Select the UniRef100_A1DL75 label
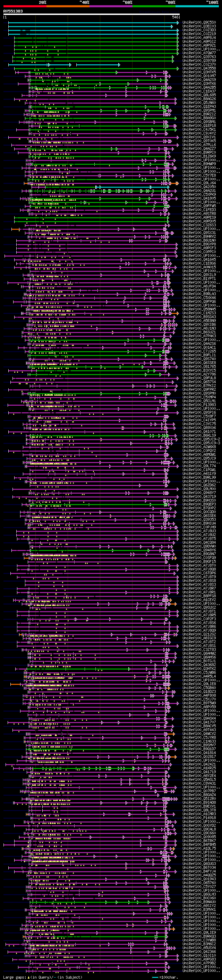 pyautogui.click(x=199, y=848)
